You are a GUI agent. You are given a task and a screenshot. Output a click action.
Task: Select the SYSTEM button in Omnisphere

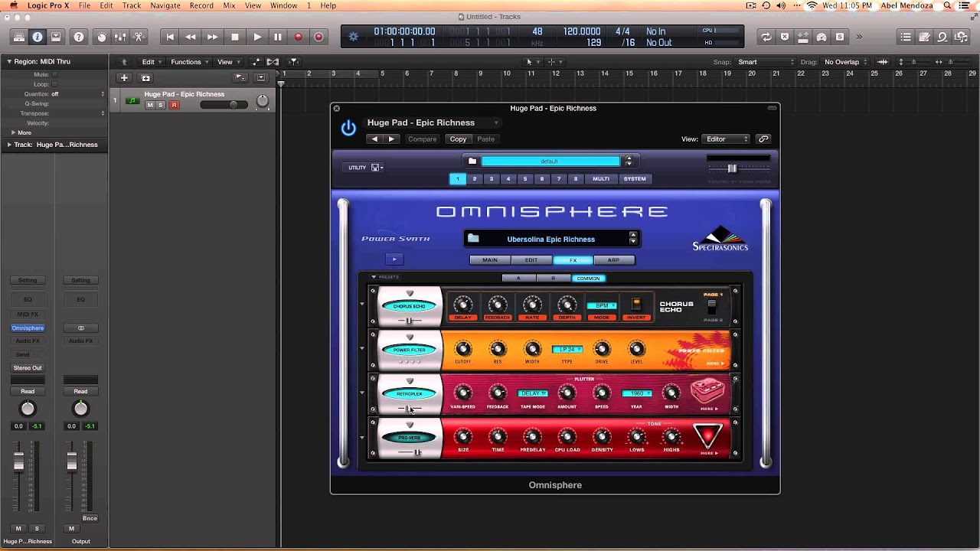pyautogui.click(x=635, y=179)
